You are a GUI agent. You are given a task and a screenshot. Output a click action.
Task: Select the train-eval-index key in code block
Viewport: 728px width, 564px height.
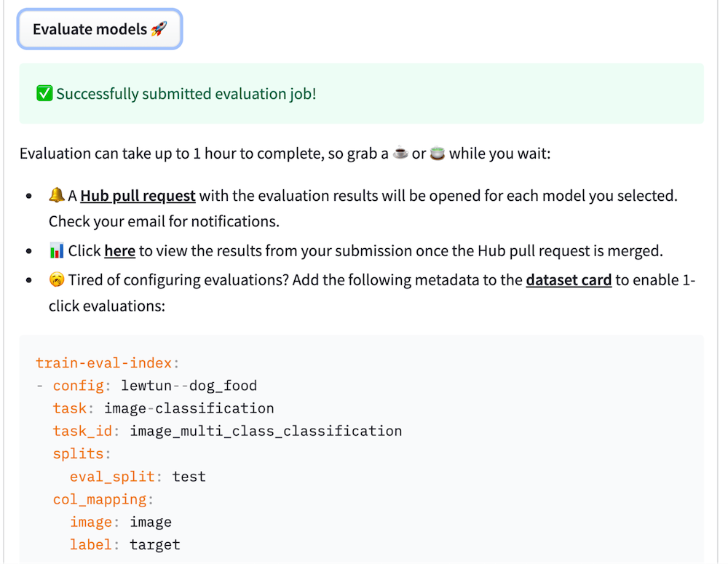click(103, 362)
